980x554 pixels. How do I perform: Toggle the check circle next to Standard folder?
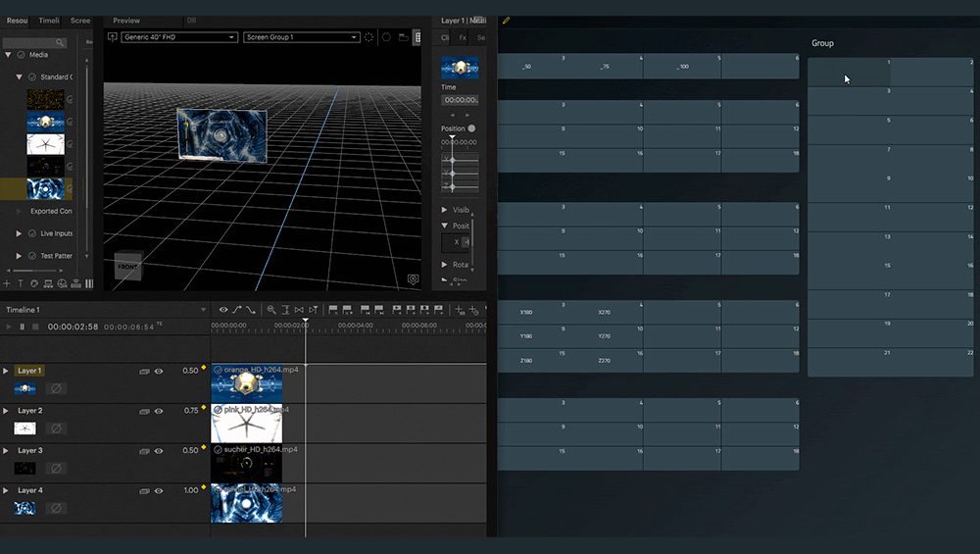tap(32, 76)
